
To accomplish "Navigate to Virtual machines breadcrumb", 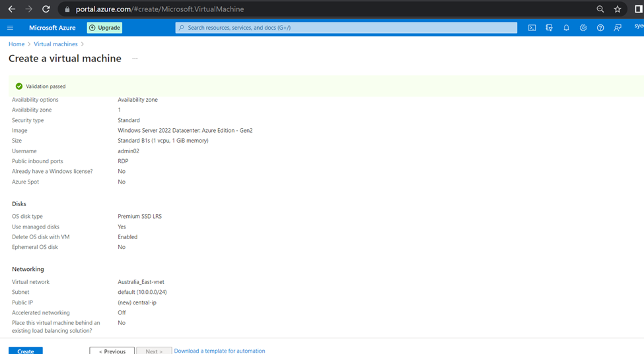I will pyautogui.click(x=55, y=44).
